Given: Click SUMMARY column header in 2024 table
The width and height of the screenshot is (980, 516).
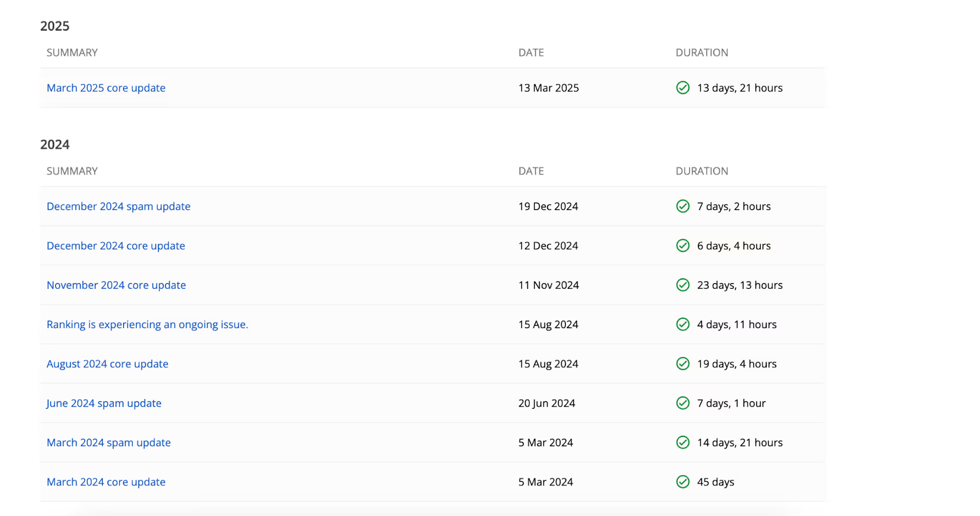Looking at the screenshot, I should (72, 171).
